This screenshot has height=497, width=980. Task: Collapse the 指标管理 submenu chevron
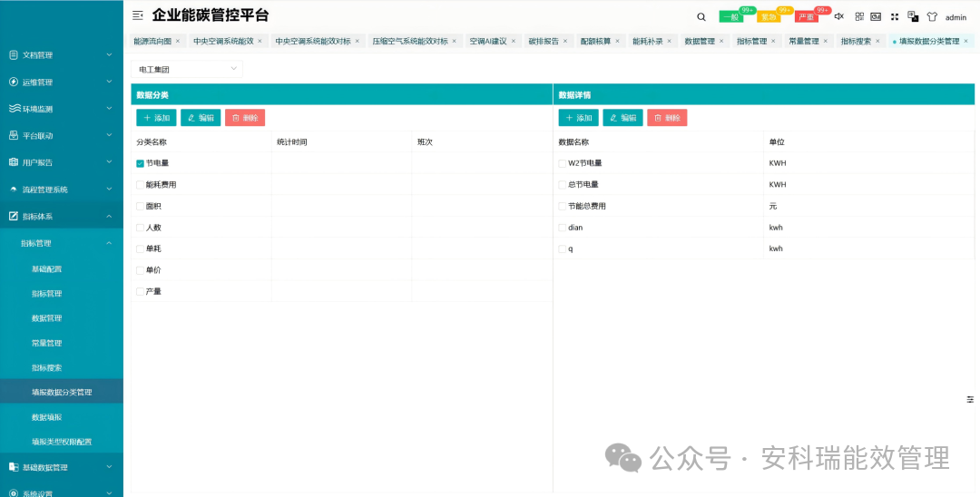tap(110, 243)
